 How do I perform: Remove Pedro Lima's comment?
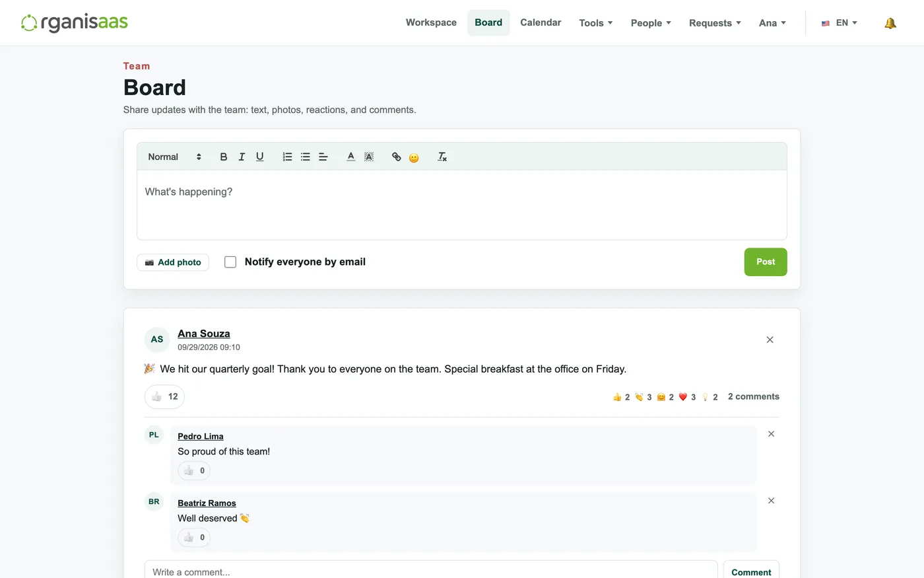(x=771, y=434)
